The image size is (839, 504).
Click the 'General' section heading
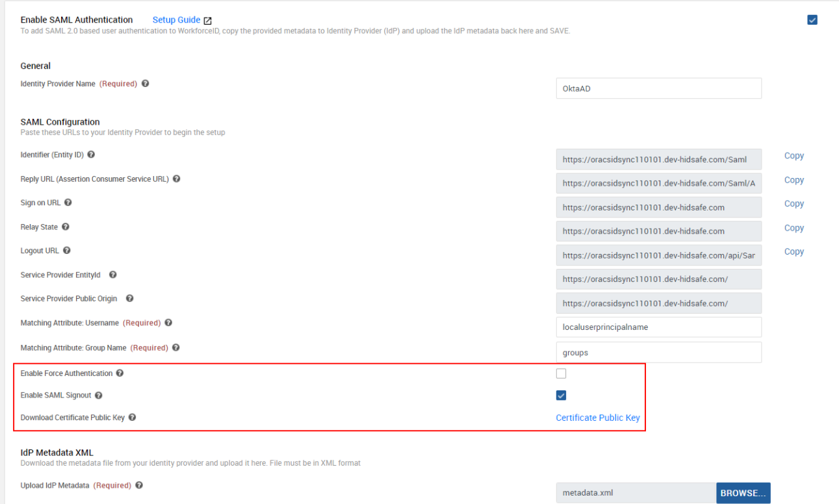pos(36,66)
